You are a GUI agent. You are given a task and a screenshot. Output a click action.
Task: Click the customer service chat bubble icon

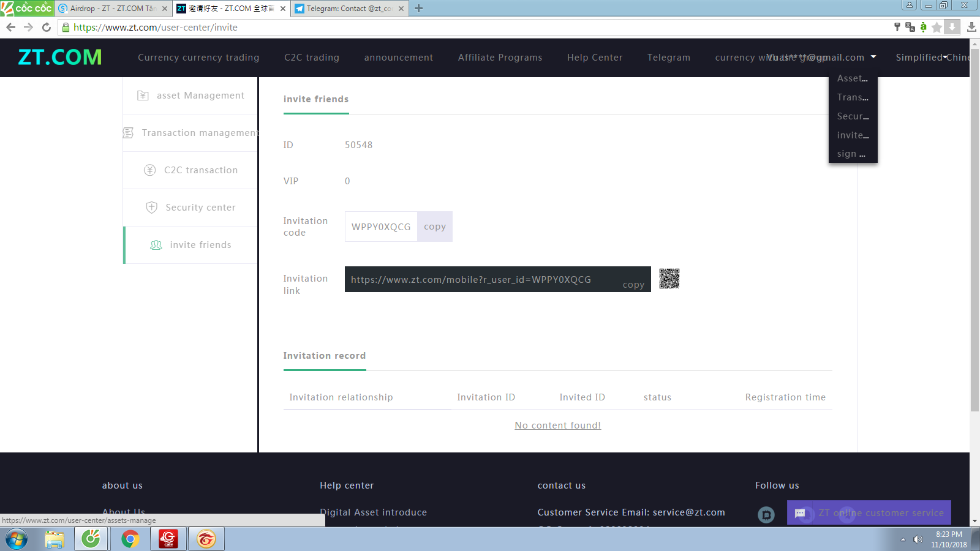(800, 513)
